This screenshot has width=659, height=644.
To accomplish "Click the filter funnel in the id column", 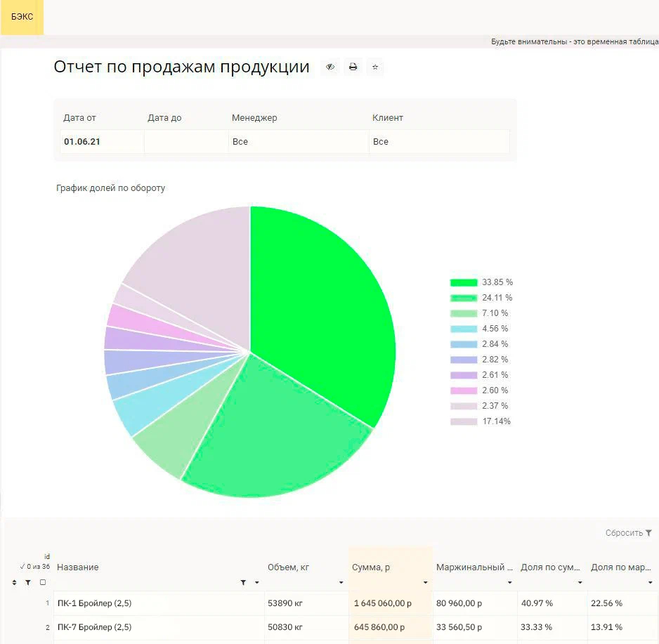I will pos(28,582).
